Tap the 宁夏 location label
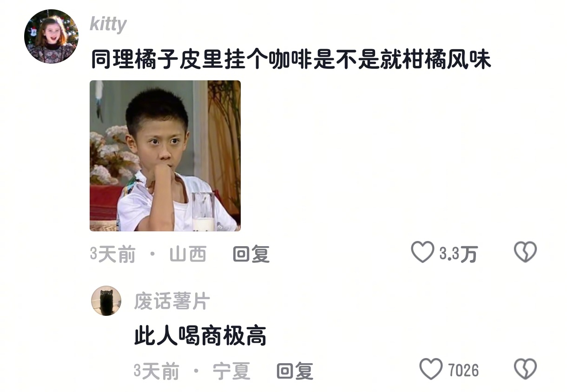This screenshot has width=567, height=392. pyautogui.click(x=231, y=371)
